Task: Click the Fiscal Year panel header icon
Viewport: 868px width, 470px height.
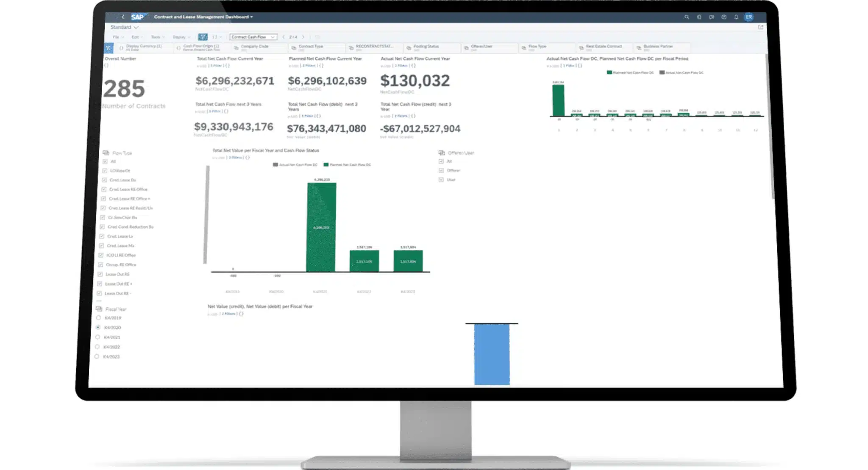Action: coord(99,309)
